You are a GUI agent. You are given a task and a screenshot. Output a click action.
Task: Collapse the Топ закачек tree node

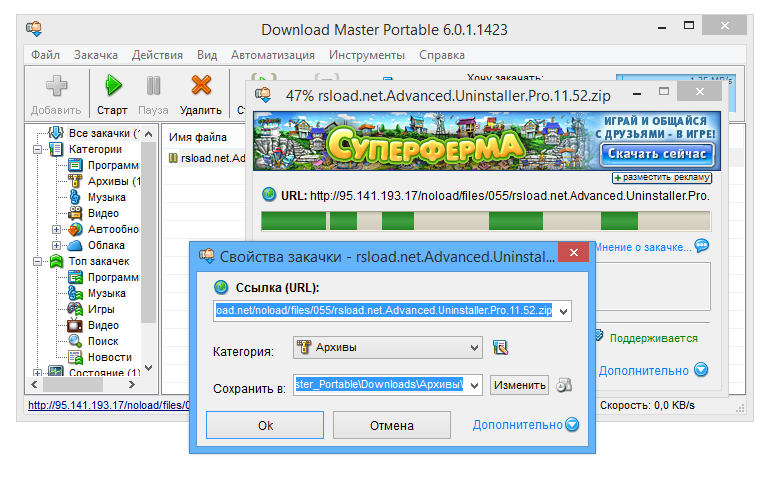pyautogui.click(x=37, y=261)
